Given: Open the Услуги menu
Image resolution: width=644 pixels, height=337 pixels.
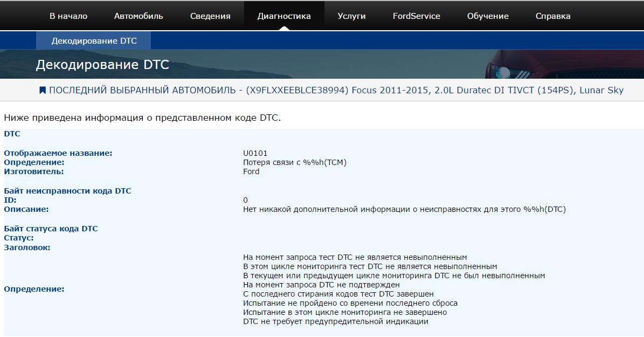Looking at the screenshot, I should (x=351, y=16).
